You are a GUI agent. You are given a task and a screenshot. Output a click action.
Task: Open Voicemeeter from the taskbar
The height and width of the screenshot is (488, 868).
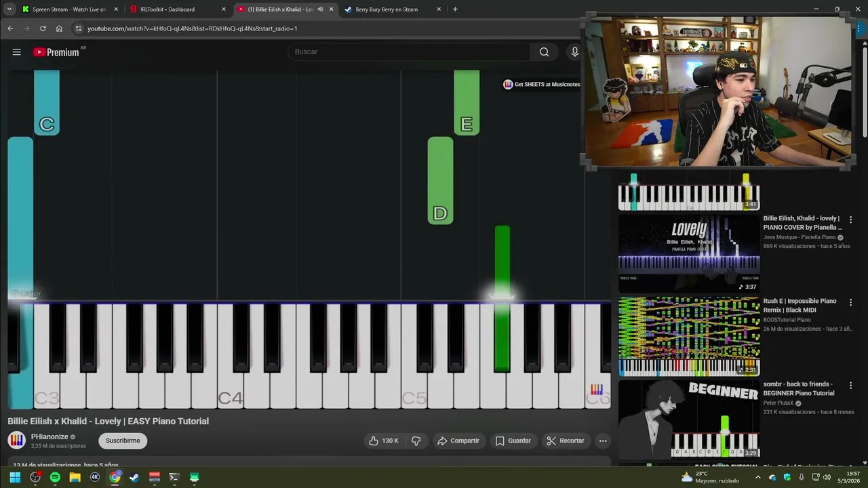155,477
